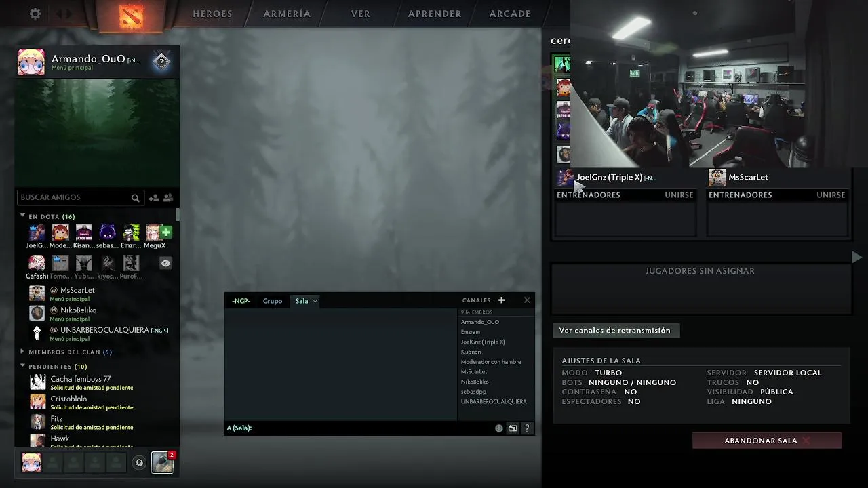Open Cristoblolo pending friend request
Viewport: 868px width, 488px height.
click(x=98, y=402)
